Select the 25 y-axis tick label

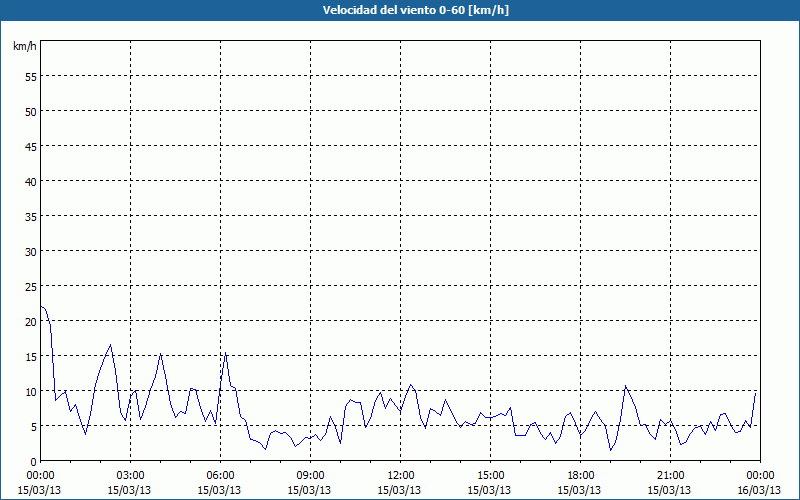pos(31,286)
